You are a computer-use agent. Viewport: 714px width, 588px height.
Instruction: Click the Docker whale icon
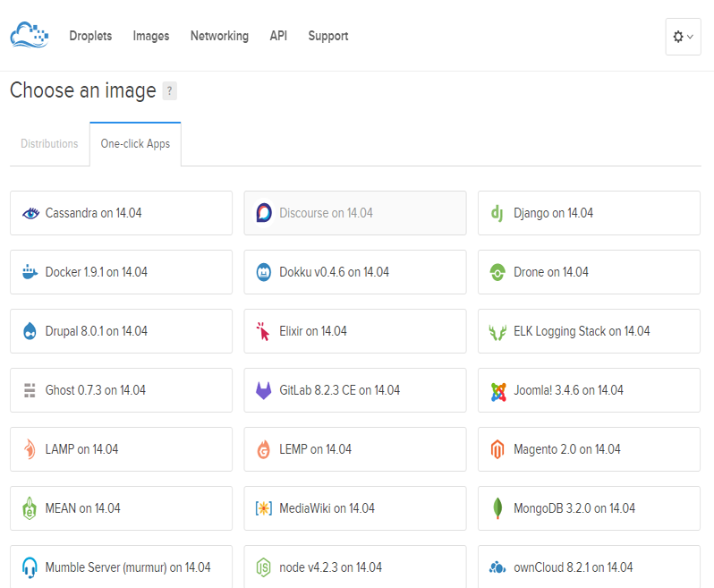tap(30, 272)
